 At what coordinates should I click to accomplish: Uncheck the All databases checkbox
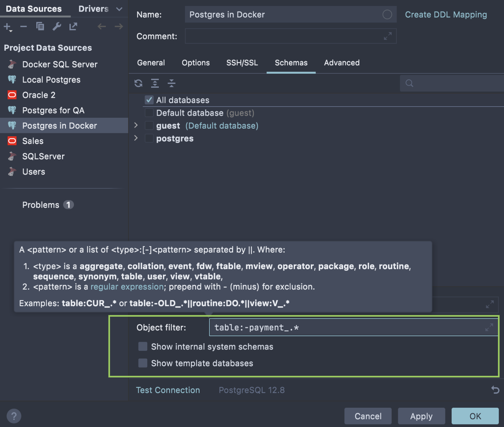tap(149, 100)
